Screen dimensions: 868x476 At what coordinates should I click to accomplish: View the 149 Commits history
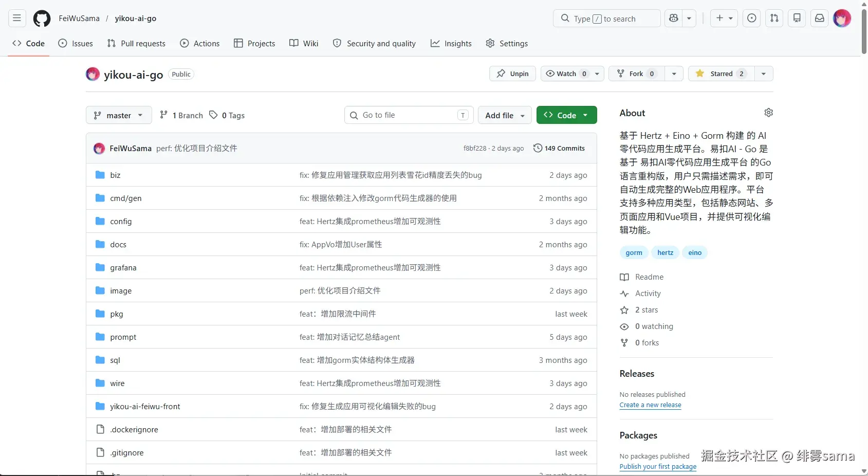pos(559,148)
